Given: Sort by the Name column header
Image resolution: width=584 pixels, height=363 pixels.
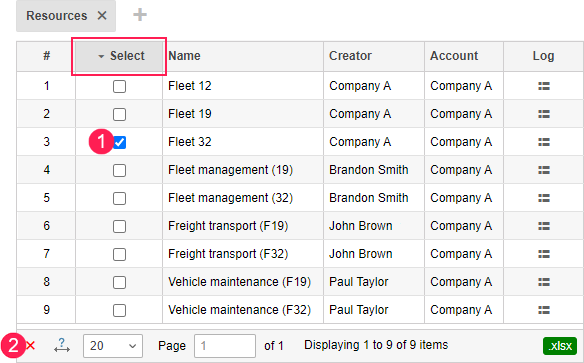Looking at the screenshot, I should click(x=184, y=56).
